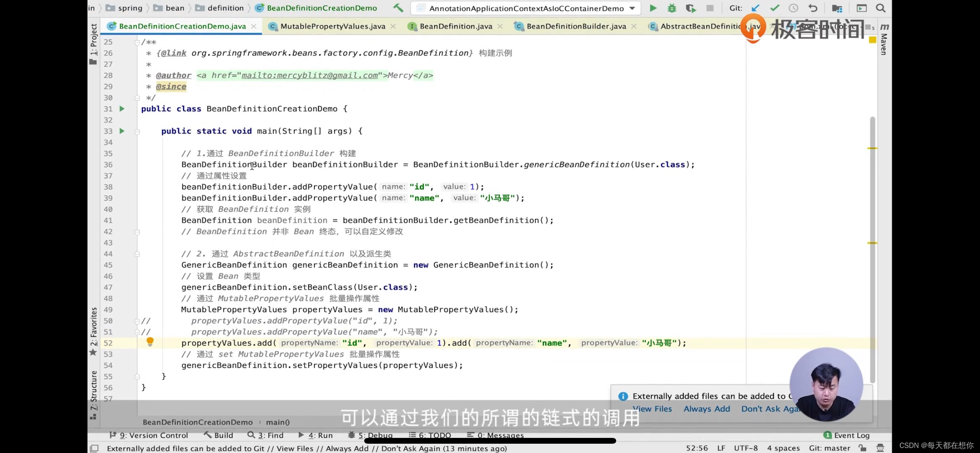Open the Maven tool window
Viewport: 980px width, 453px height.
[x=884, y=39]
